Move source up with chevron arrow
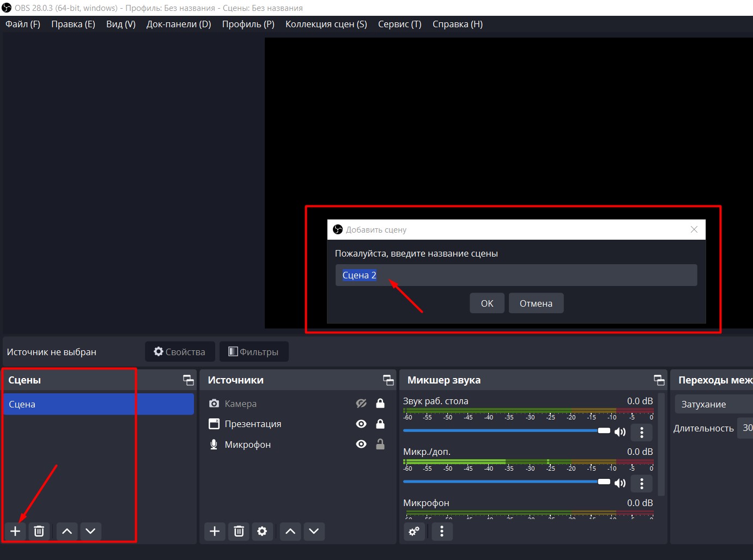The width and height of the screenshot is (753, 560). (290, 531)
